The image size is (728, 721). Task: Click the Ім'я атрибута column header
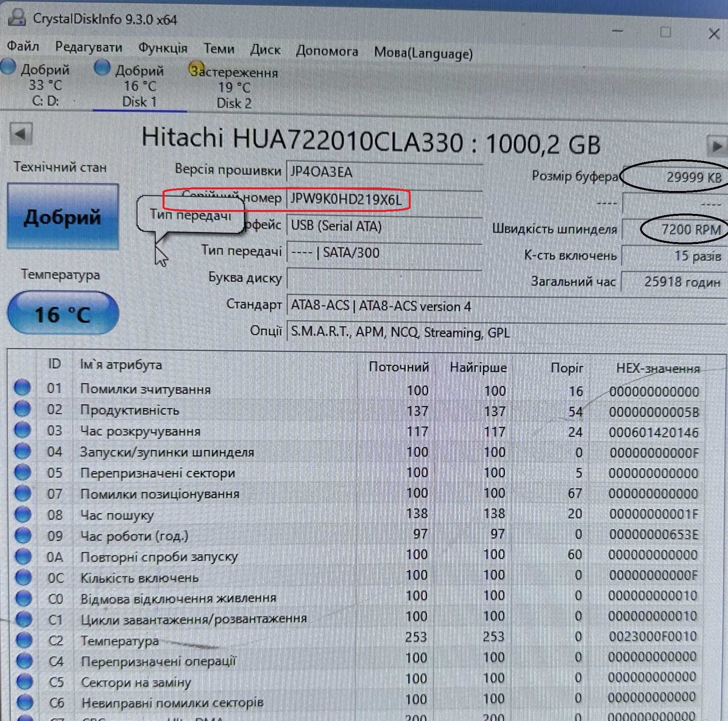pyautogui.click(x=121, y=364)
